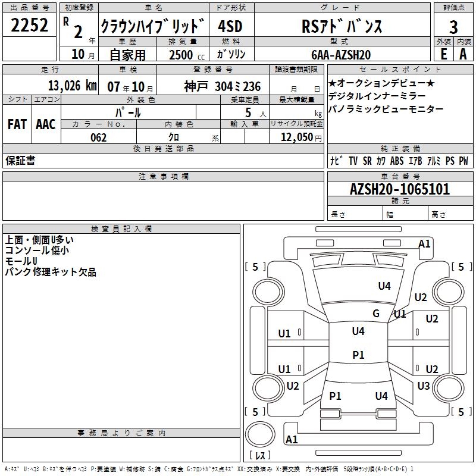
Task: Click the U3 mark on the diagram
Action: [424, 386]
